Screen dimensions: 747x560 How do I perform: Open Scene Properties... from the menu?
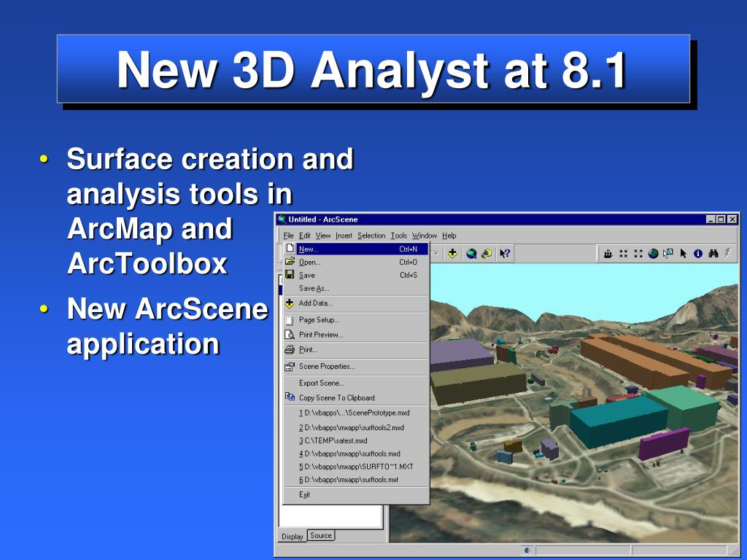(x=356, y=366)
